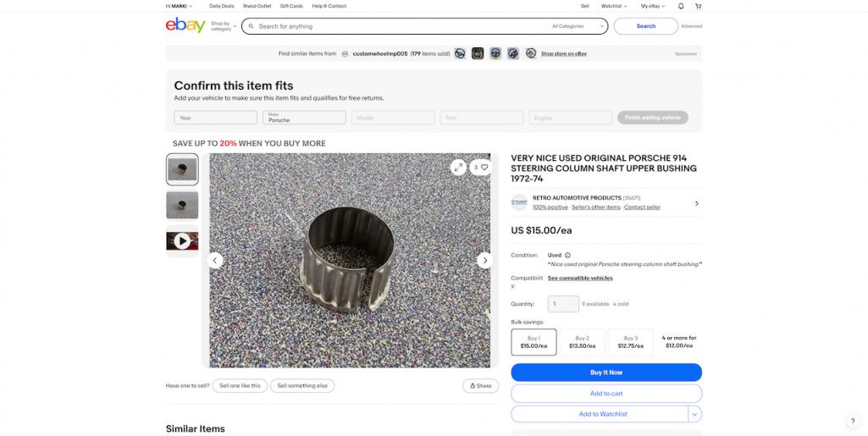868x436 pixels.
Task: Select the Buy 1 bulk savings option
Action: (x=534, y=342)
